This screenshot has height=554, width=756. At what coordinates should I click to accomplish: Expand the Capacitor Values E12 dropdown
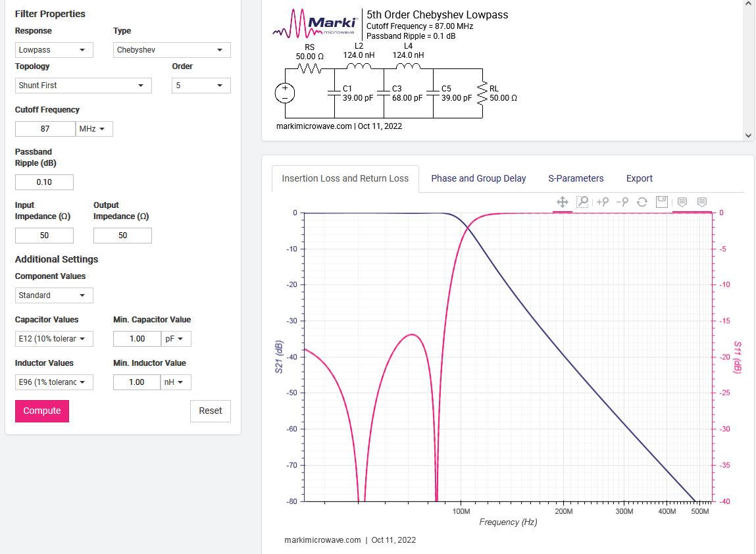(54, 338)
